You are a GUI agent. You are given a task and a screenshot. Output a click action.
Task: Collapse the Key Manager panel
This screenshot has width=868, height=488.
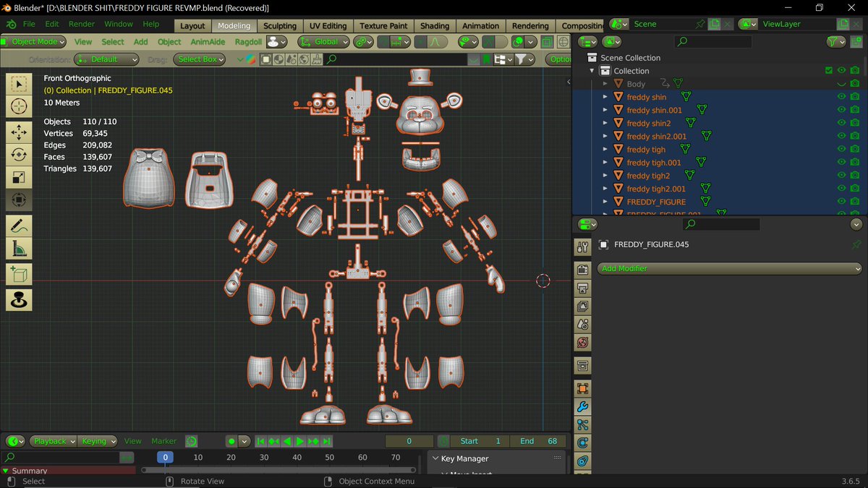pos(434,458)
